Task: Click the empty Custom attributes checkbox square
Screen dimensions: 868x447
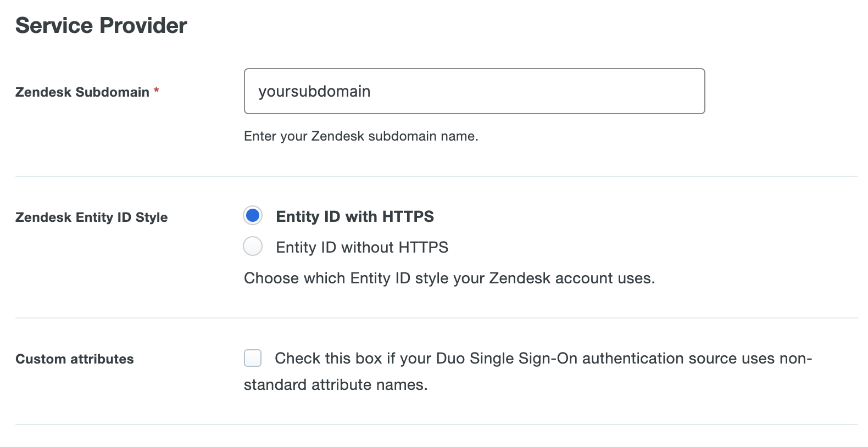Action: pos(252,358)
